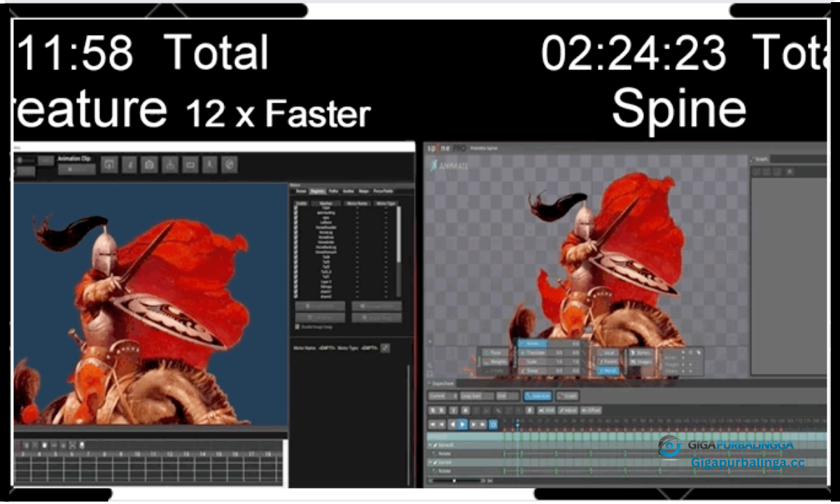Screen dimensions: 840x504
Task: Click the Loop Start field
Action: 477,396
